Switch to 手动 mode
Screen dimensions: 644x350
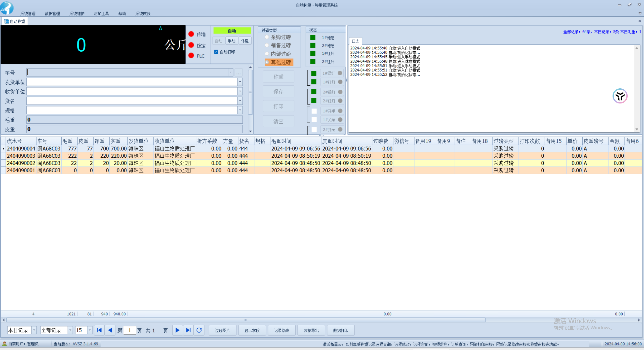click(232, 41)
